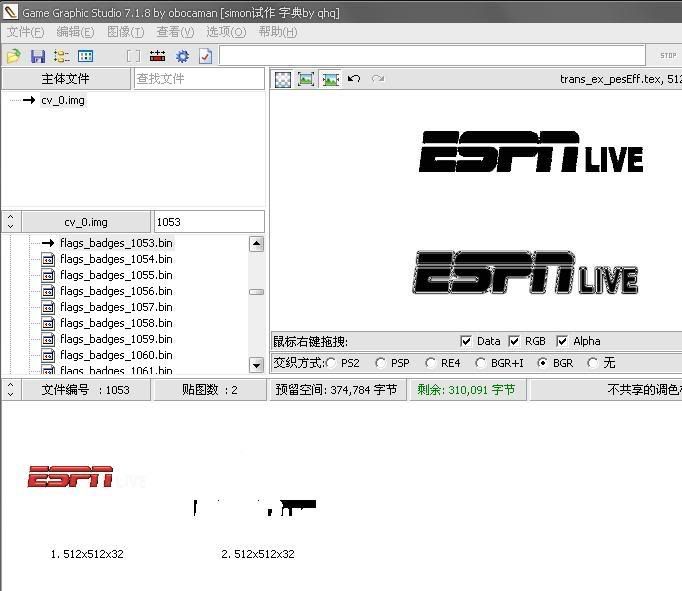Screen dimensions: 682x591
Task: Toggle the Alpha checkbox
Action: (x=562, y=341)
